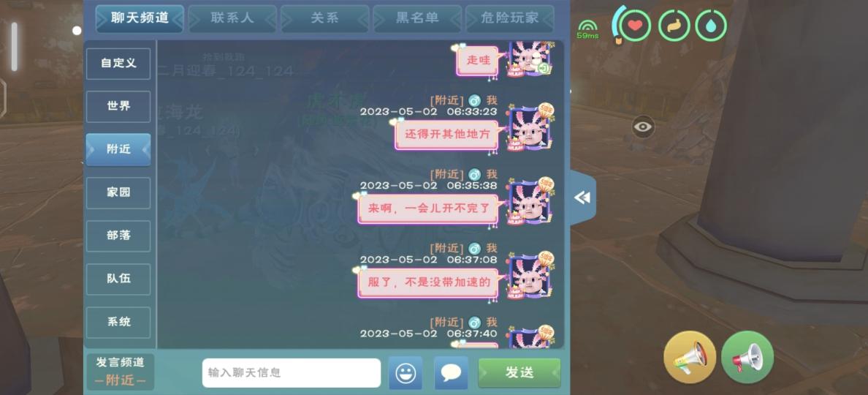Tap the avatar beside 还得开其他地方 message
This screenshot has height=395, width=868.
click(530, 129)
